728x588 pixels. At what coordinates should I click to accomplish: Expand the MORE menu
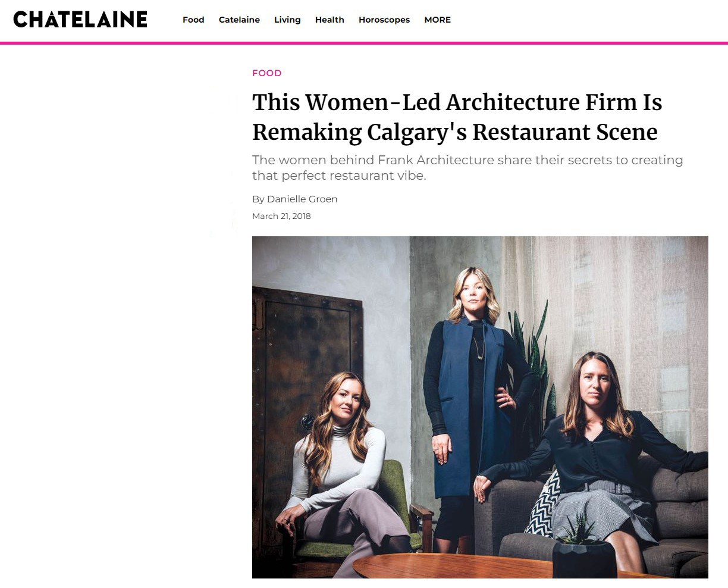pyautogui.click(x=438, y=20)
